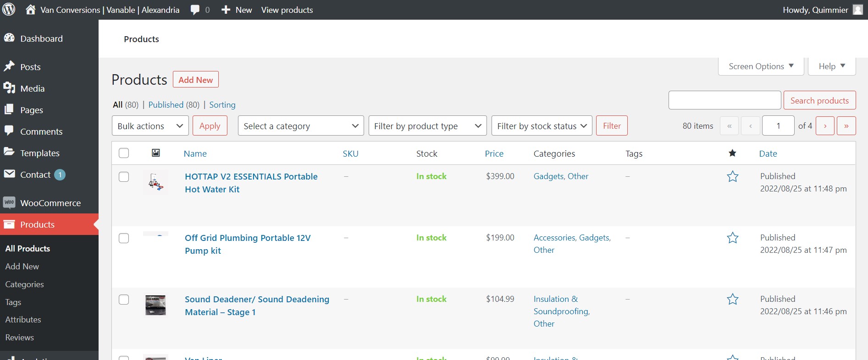This screenshot has height=360, width=868.
Task: Open the comments bubble icon in admin bar
Action: pos(195,10)
